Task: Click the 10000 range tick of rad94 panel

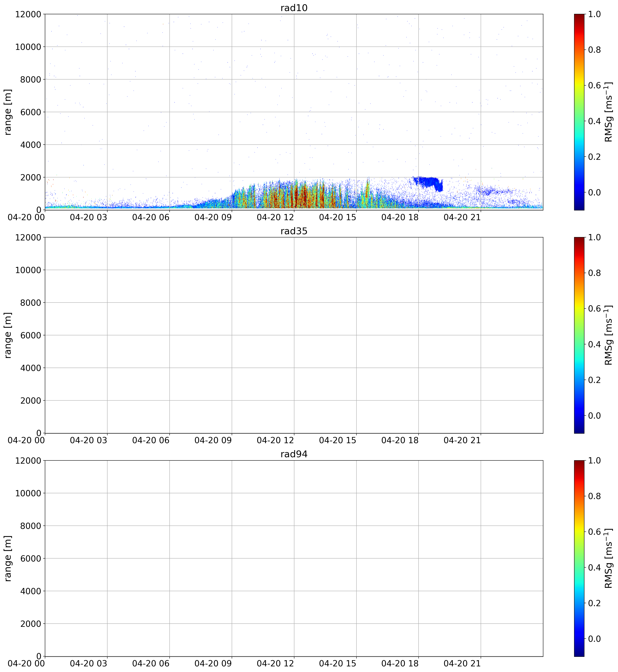Action: click(28, 493)
